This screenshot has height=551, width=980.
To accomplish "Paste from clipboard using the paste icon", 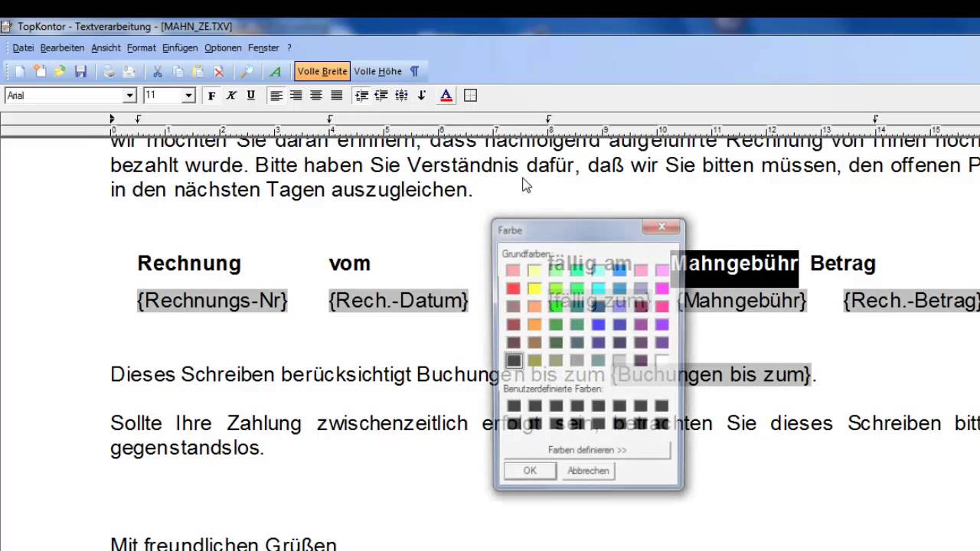I will pyautogui.click(x=198, y=71).
